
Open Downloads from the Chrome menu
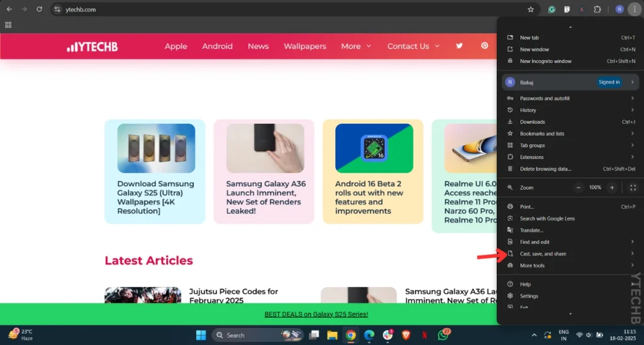click(571, 122)
